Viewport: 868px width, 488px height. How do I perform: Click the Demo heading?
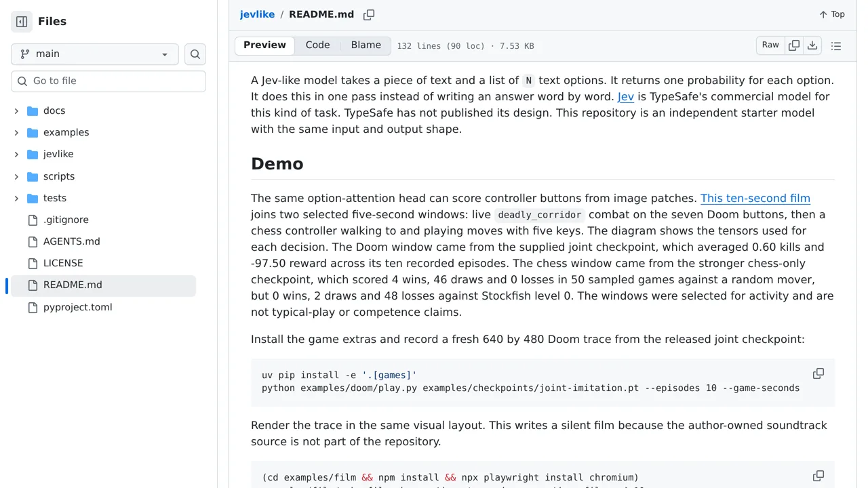click(277, 164)
